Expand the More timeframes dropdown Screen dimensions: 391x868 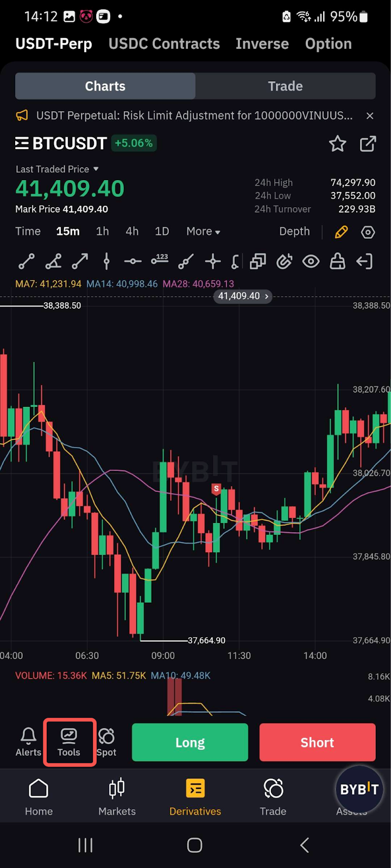pyautogui.click(x=203, y=232)
